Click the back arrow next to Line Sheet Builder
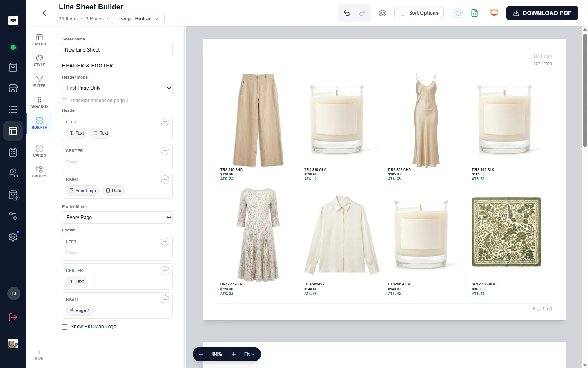Image resolution: width=588 pixels, height=368 pixels. (44, 13)
